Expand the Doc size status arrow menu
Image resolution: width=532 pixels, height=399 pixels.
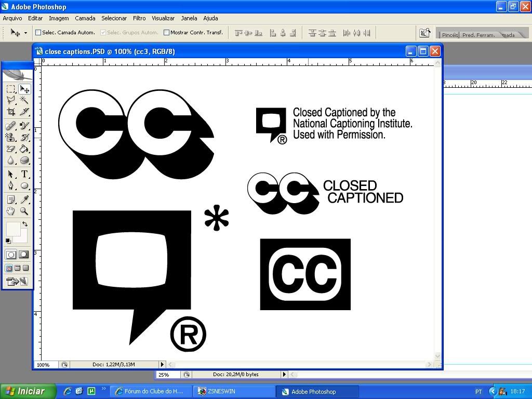coord(162,365)
